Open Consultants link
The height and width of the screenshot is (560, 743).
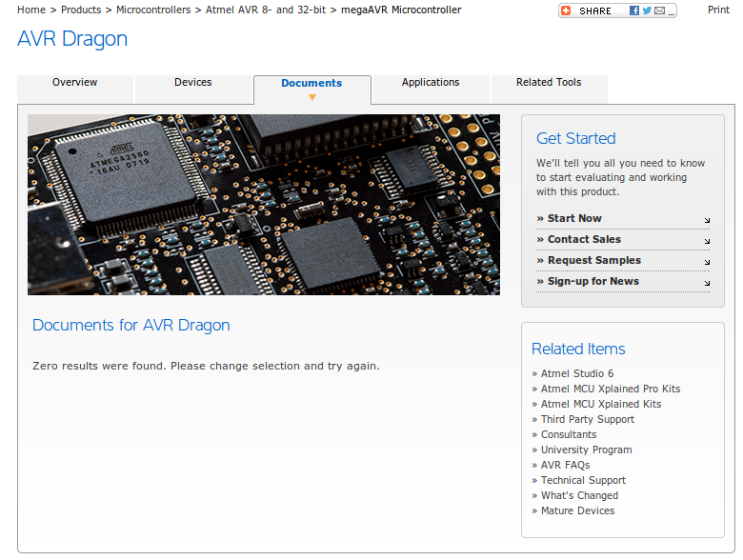click(x=569, y=434)
